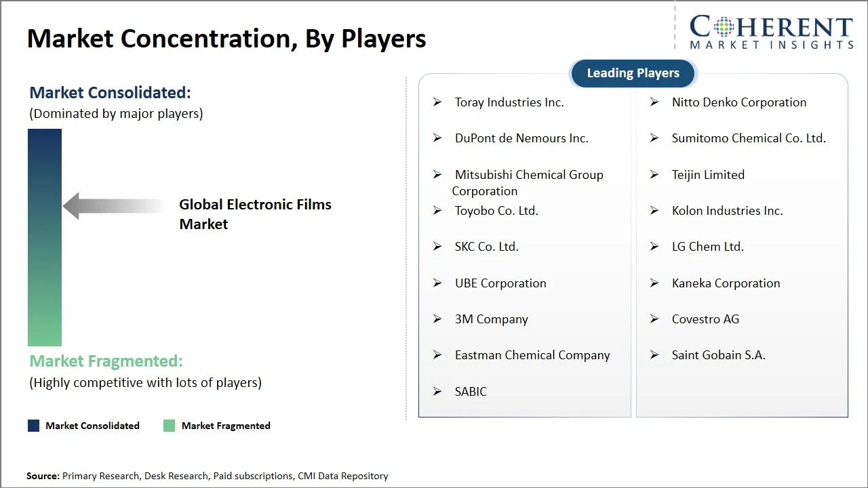The width and height of the screenshot is (868, 488).
Task: Click the Coherent Market Insights logo
Action: (771, 32)
